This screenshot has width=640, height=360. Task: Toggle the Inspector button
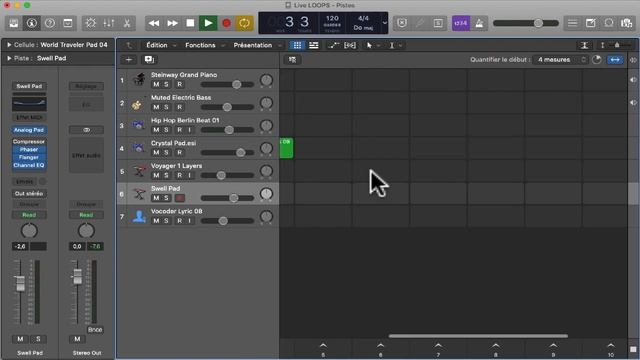pyautogui.click(x=32, y=23)
